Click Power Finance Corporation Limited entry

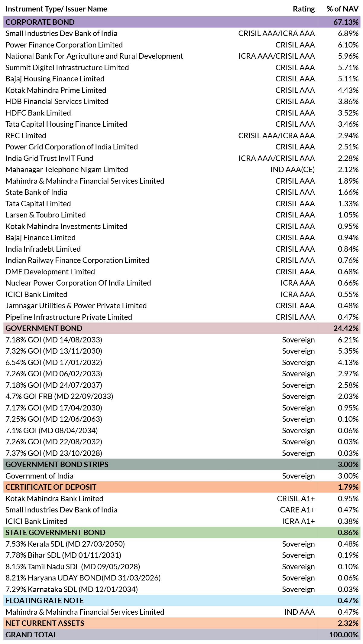pyautogui.click(x=64, y=45)
